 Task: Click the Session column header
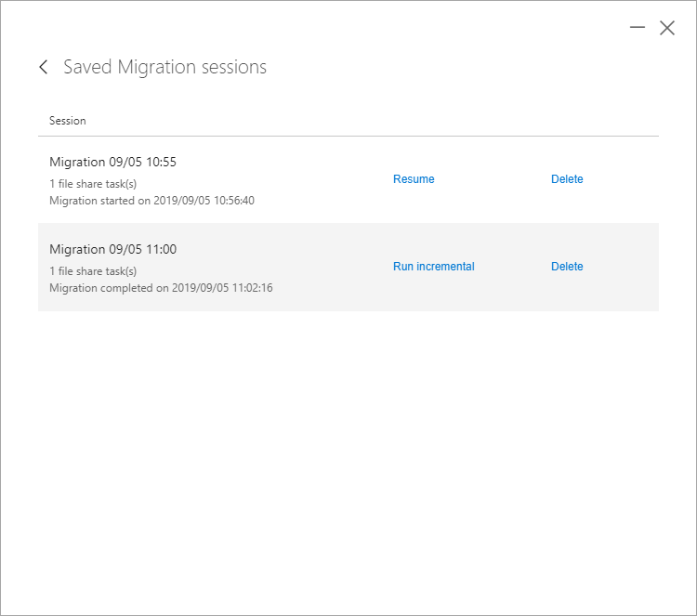[68, 121]
